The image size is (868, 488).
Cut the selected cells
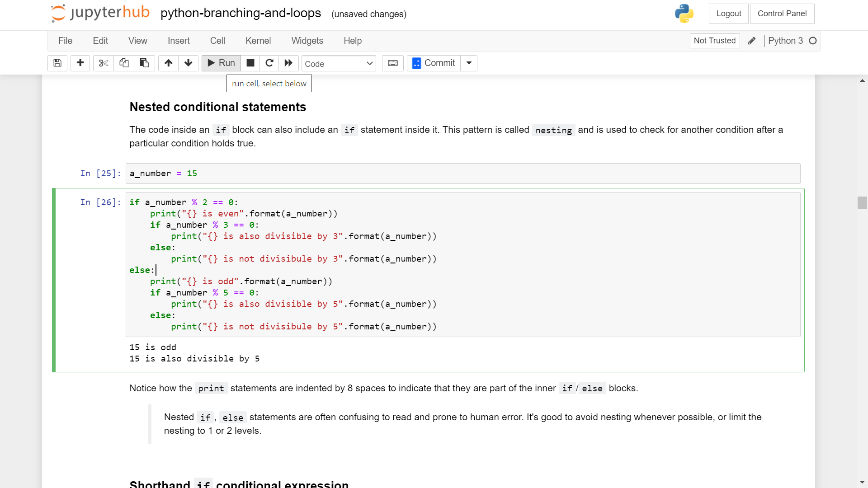103,63
